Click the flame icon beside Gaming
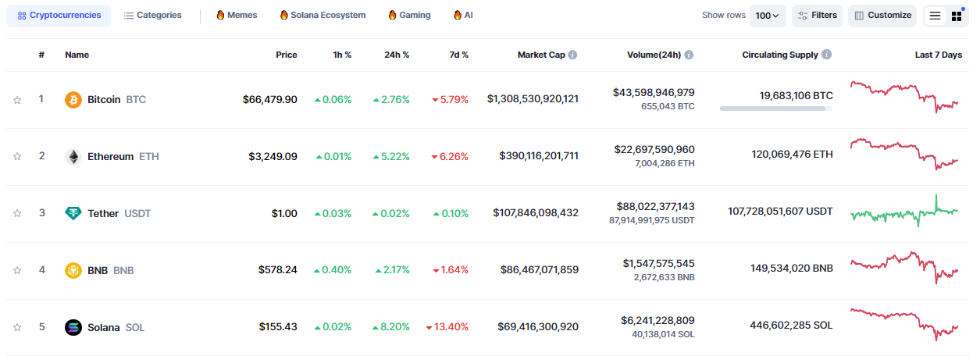Viewport: 980px width, 356px height. (x=392, y=15)
